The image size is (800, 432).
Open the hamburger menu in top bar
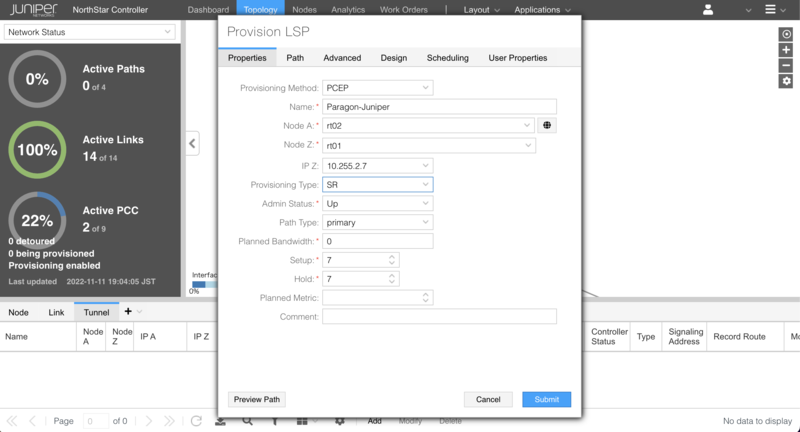coord(770,10)
